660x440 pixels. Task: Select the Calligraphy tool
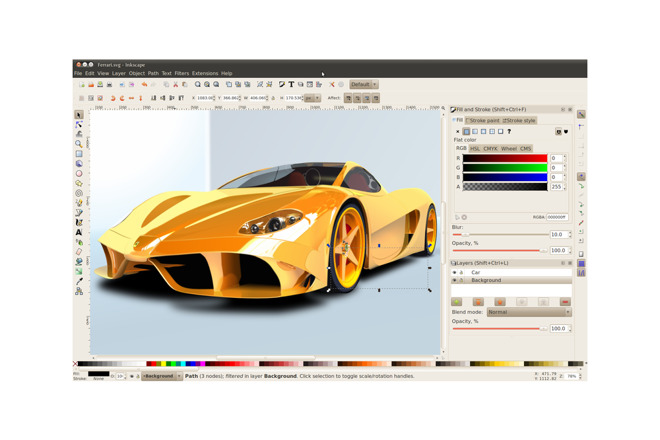pos(79,222)
